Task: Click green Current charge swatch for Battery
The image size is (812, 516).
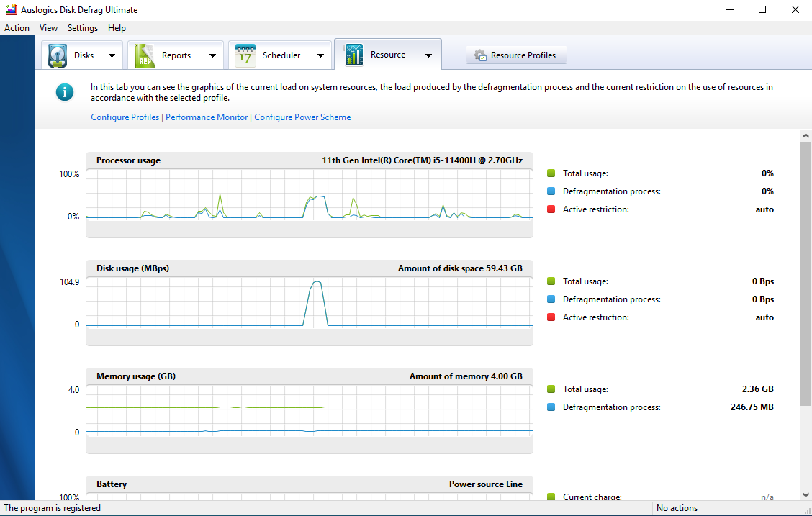Action: pos(551,497)
